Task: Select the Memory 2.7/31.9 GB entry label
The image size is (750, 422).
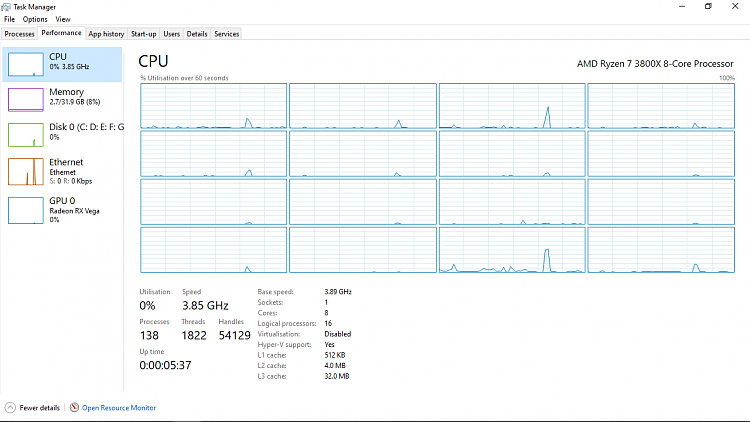Action: pos(75,96)
